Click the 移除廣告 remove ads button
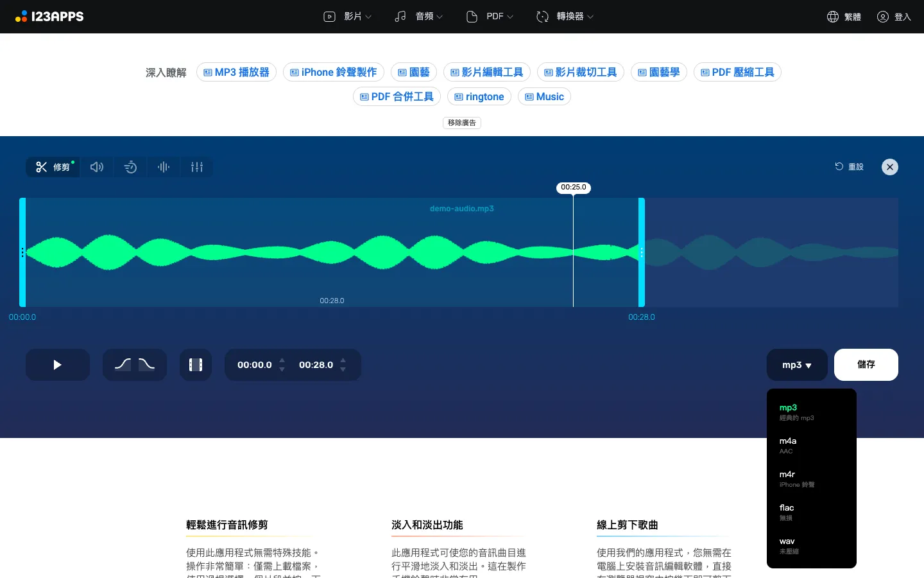This screenshot has width=924, height=578. click(x=462, y=123)
